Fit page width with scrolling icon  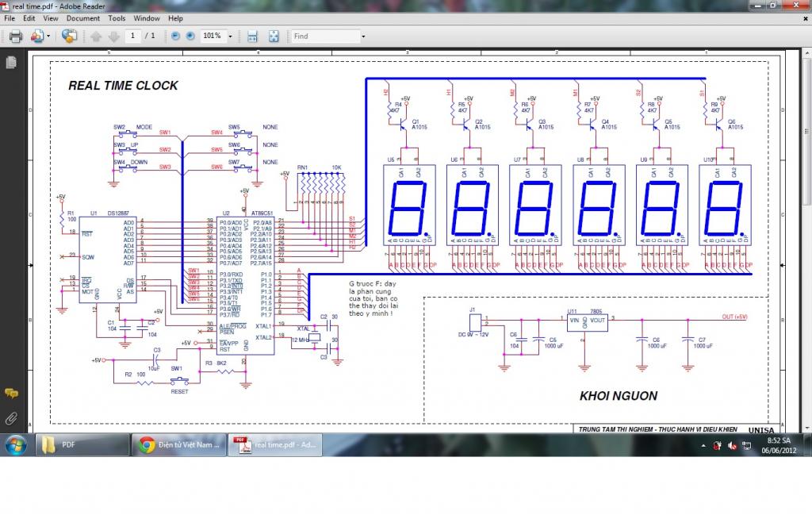[x=252, y=37]
